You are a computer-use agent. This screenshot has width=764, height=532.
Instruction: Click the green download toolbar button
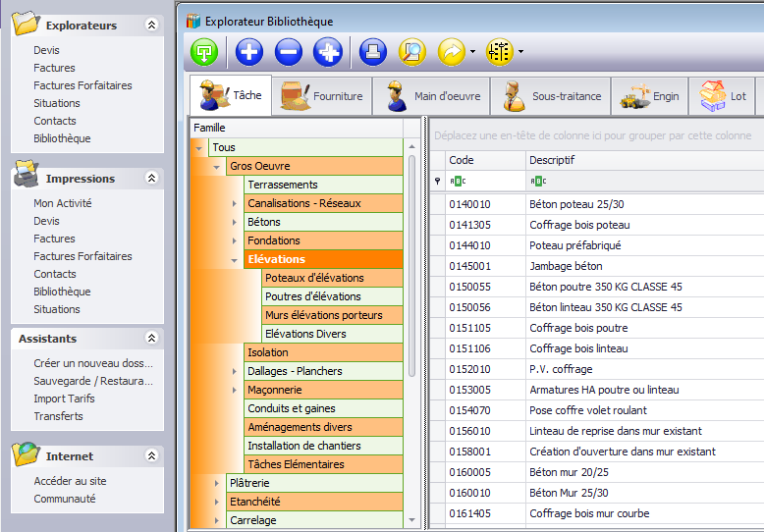pos(204,52)
